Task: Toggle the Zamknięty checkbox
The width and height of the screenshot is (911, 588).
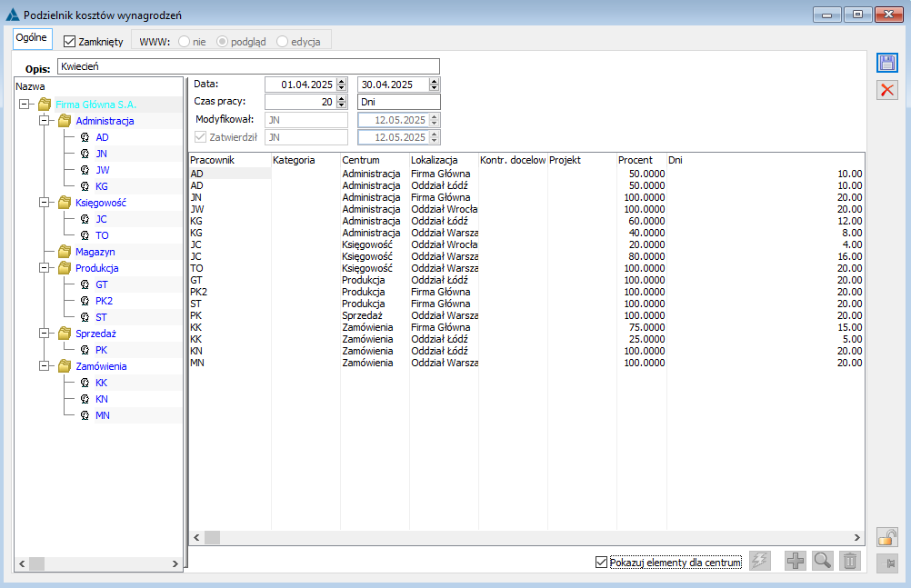Action: coord(70,41)
